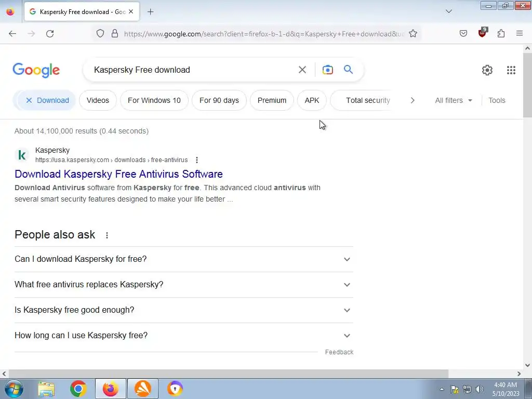Go to Google home via logo
Screen dimensions: 532x399
pos(36,70)
